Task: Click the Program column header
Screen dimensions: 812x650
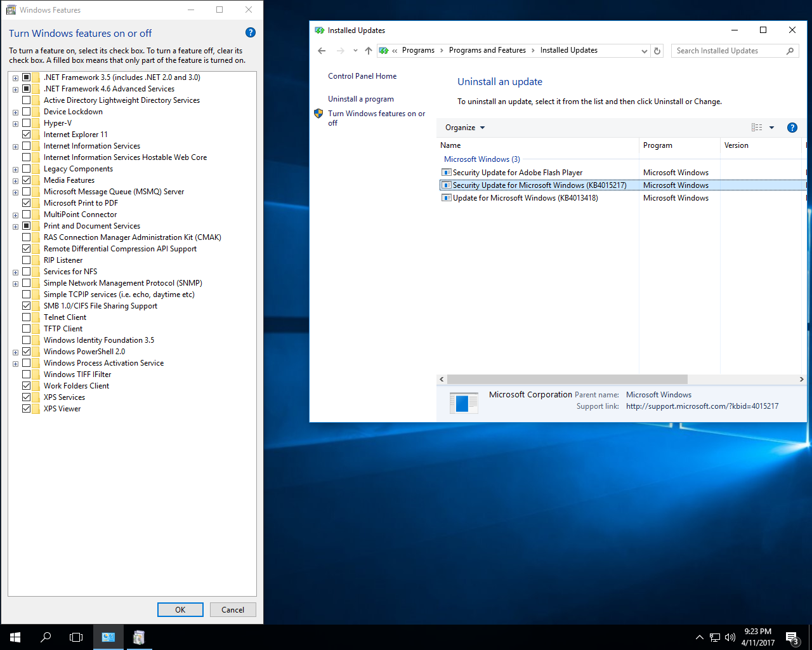Action: [679, 145]
